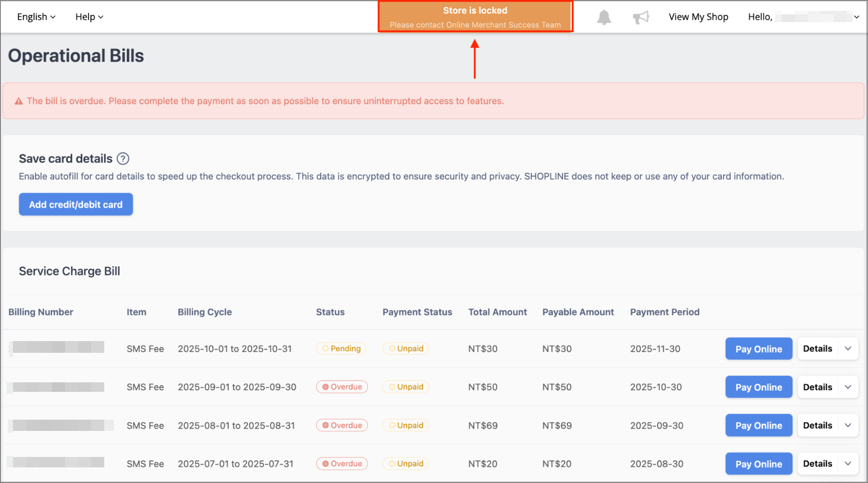Viewport: 868px width, 483px height.
Task: Click the Payment Status column header
Action: (417, 312)
